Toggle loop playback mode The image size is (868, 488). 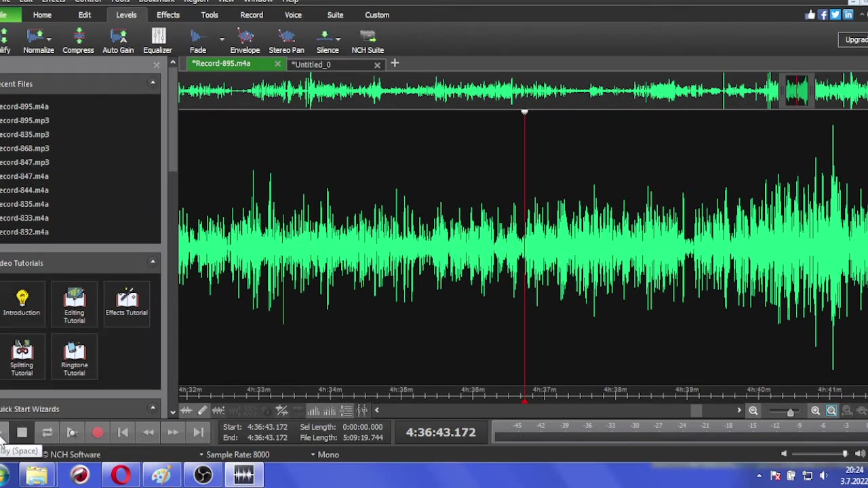tap(47, 432)
